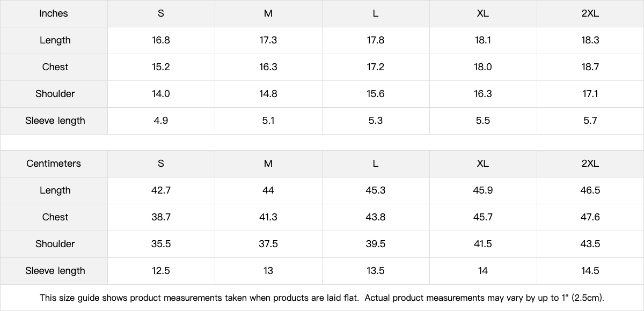The image size is (644, 311).
Task: Click the Inches header cell
Action: tap(54, 13)
